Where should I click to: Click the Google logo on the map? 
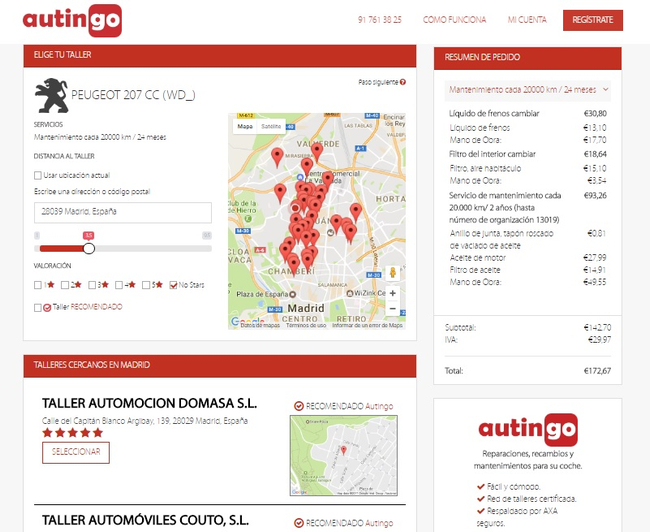[247, 322]
